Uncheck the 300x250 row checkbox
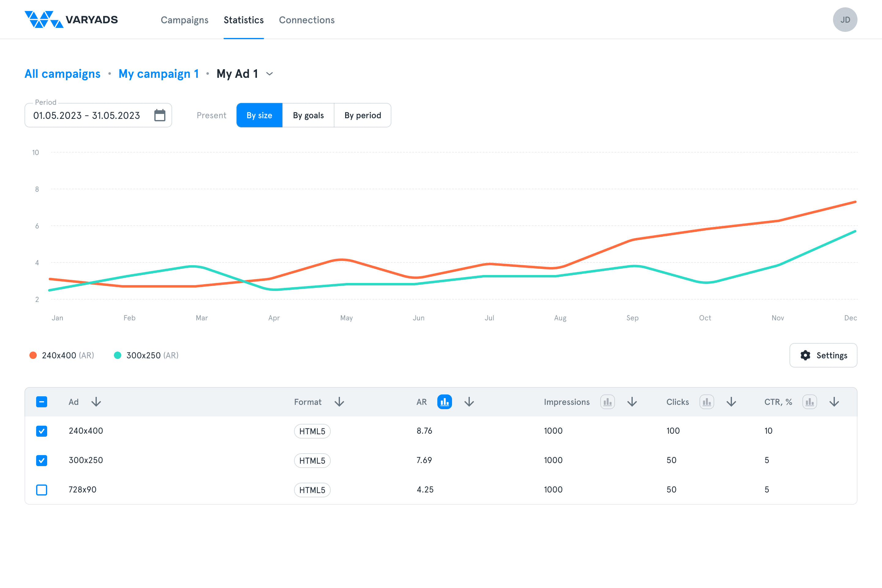 point(42,460)
